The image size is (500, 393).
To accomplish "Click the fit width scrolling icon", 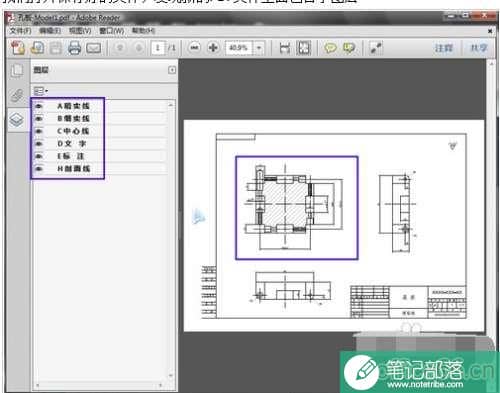I will click(285, 48).
